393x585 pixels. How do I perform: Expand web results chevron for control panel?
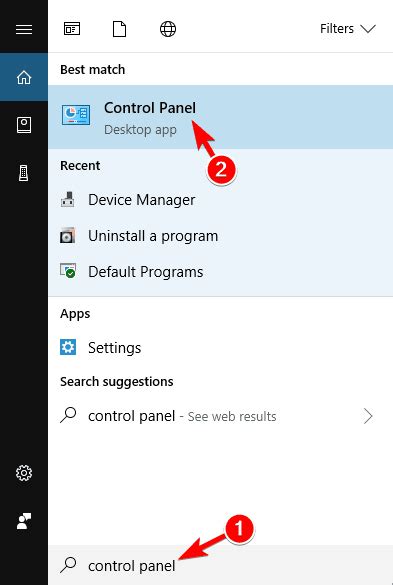pyautogui.click(x=368, y=416)
